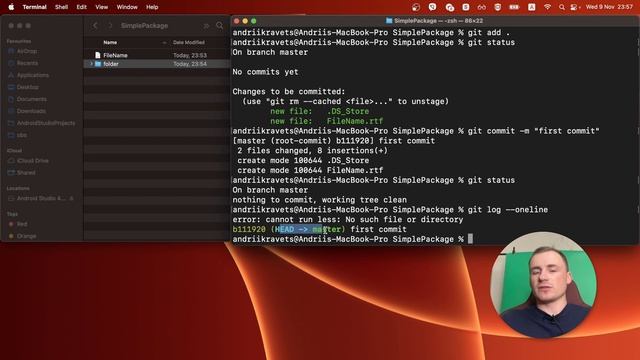640x360 pixels.
Task: Open Control Center in menu bar
Action: click(x=575, y=7)
